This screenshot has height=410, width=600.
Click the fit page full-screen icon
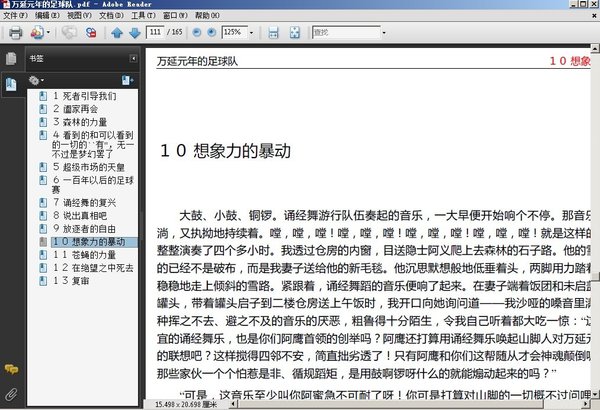tap(295, 33)
